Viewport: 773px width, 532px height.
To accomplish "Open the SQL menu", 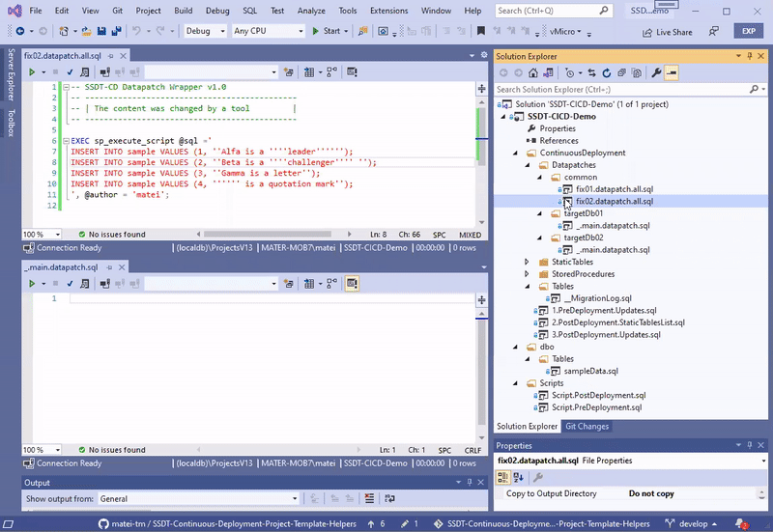I will [x=249, y=11].
